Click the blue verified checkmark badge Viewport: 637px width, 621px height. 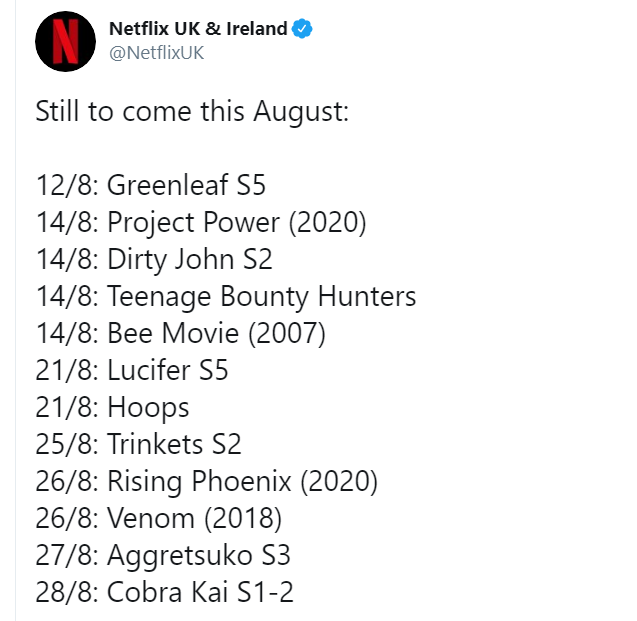pyautogui.click(x=302, y=29)
